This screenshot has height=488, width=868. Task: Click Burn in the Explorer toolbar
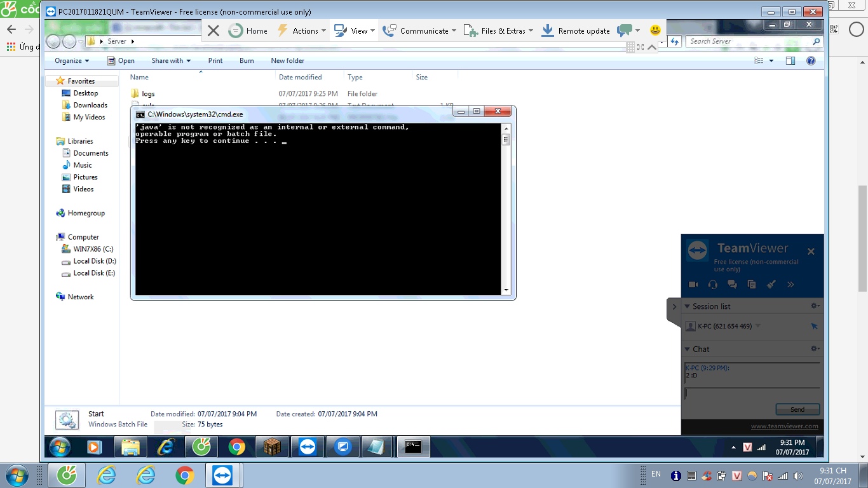pos(247,61)
